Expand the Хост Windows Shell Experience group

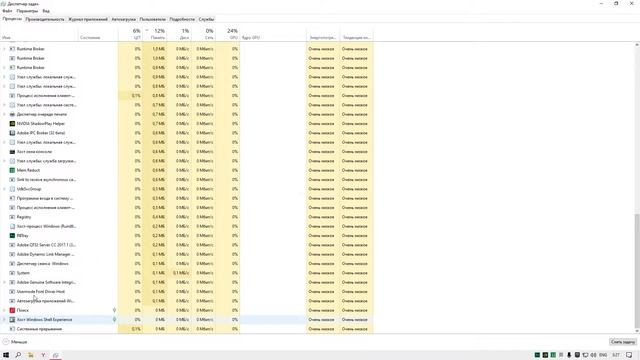[x=4, y=320]
